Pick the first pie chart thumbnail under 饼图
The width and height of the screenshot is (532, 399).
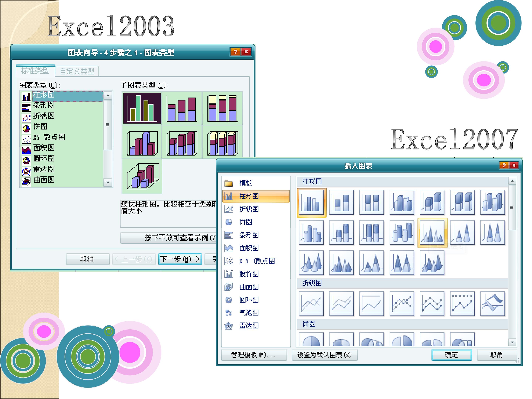311,340
